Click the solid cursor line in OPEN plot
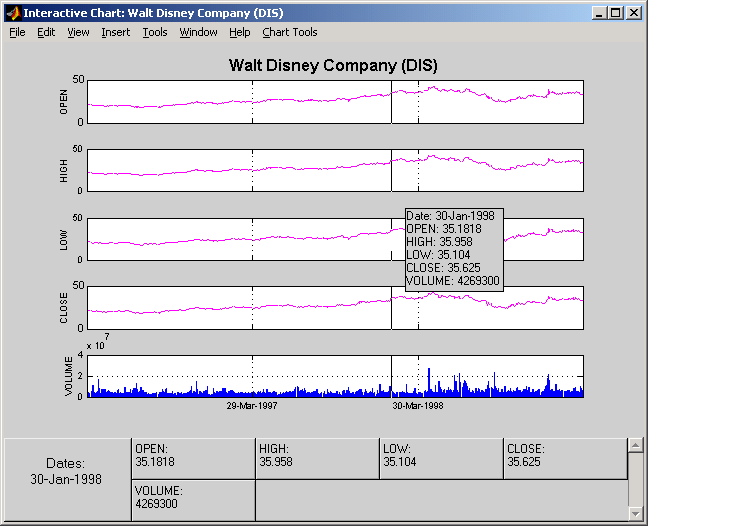The image size is (740, 528). [391, 102]
